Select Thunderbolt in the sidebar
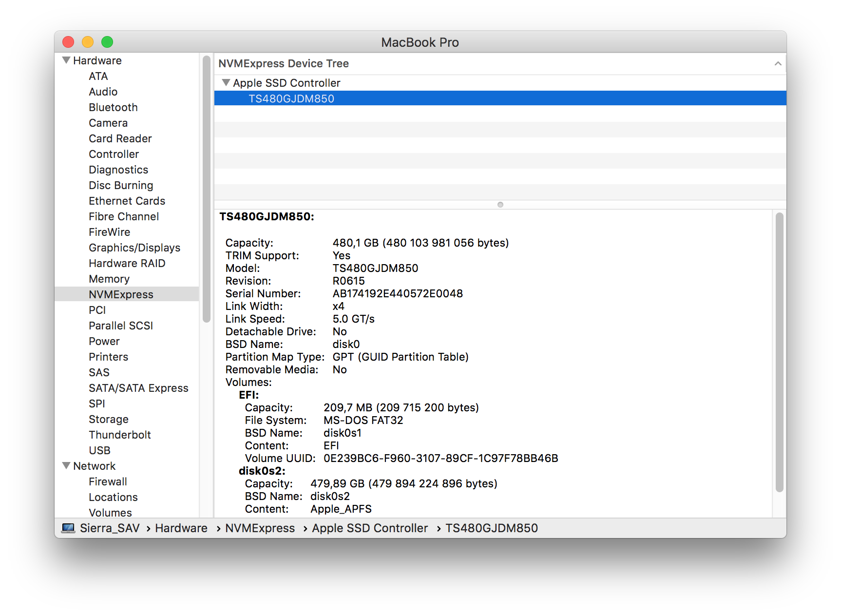 (x=120, y=435)
